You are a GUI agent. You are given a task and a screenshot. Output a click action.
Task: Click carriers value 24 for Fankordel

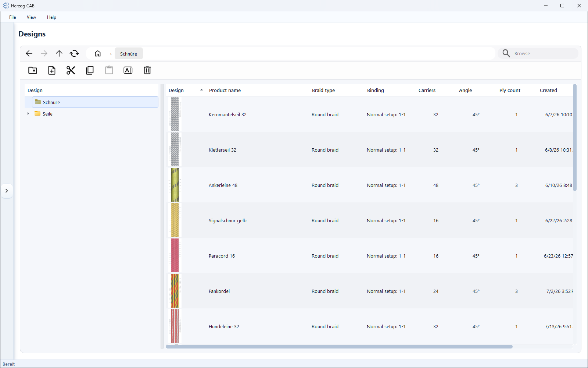[436, 291]
